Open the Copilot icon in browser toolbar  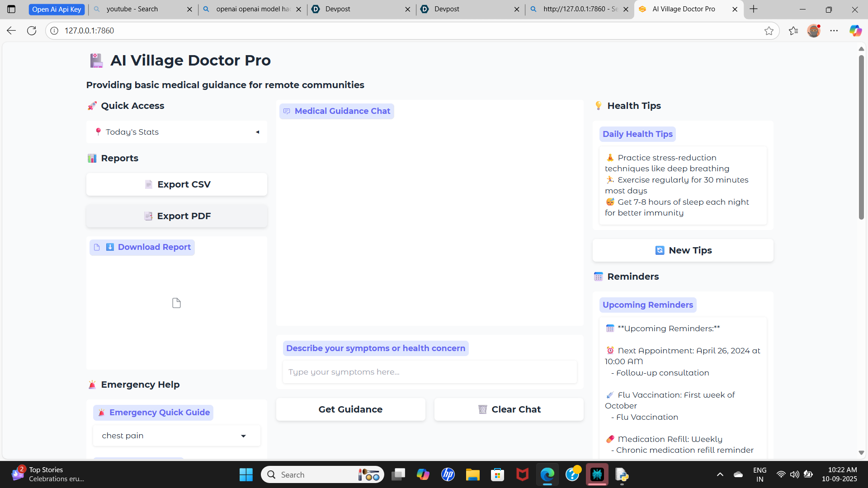[855, 31]
